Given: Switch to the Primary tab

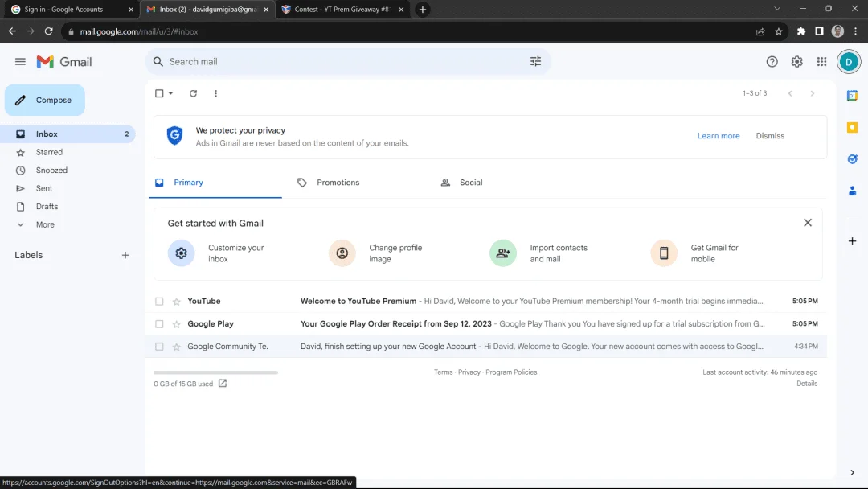Looking at the screenshot, I should point(215,183).
